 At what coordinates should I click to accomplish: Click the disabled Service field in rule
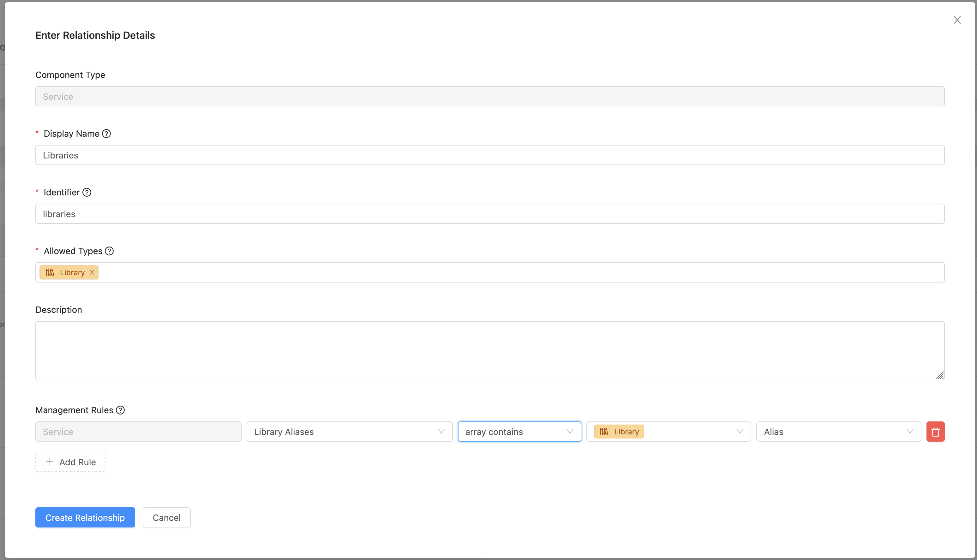pyautogui.click(x=138, y=432)
